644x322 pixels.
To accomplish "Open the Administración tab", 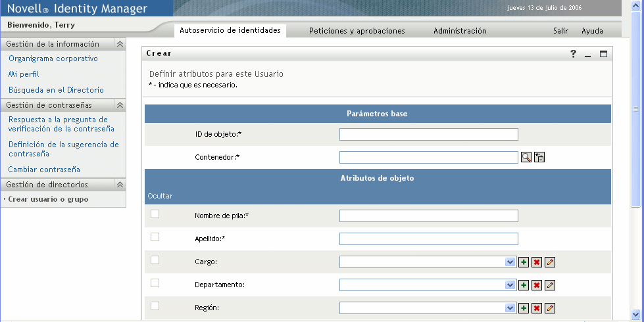I will pos(460,31).
